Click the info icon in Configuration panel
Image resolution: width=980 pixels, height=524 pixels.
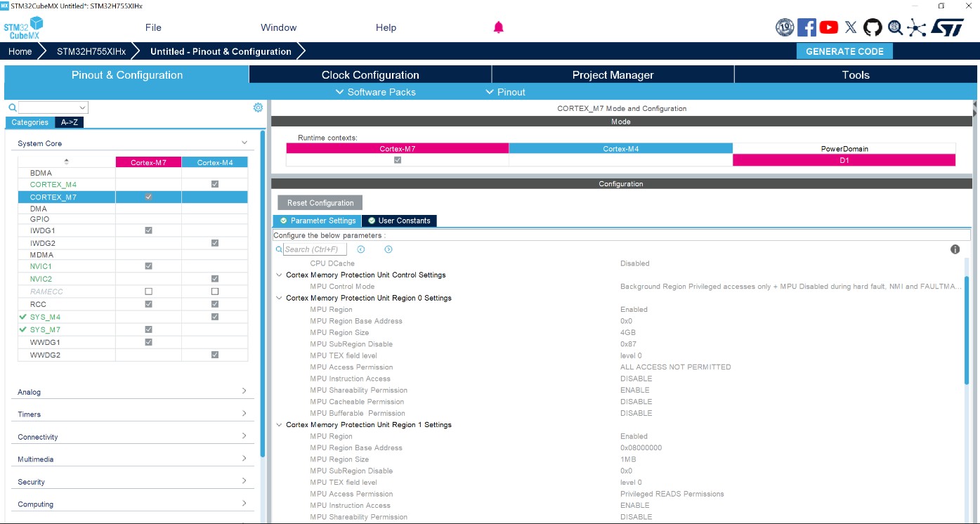tap(955, 249)
